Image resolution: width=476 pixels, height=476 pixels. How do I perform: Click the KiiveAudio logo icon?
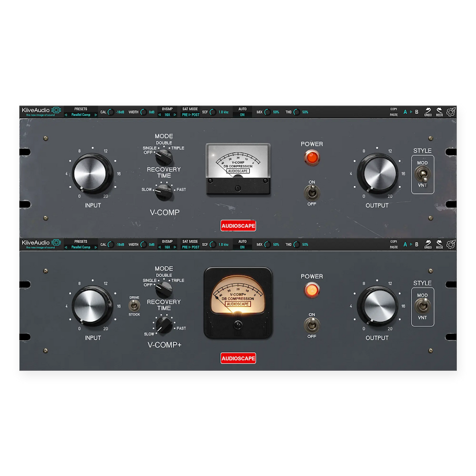pyautogui.click(x=56, y=111)
